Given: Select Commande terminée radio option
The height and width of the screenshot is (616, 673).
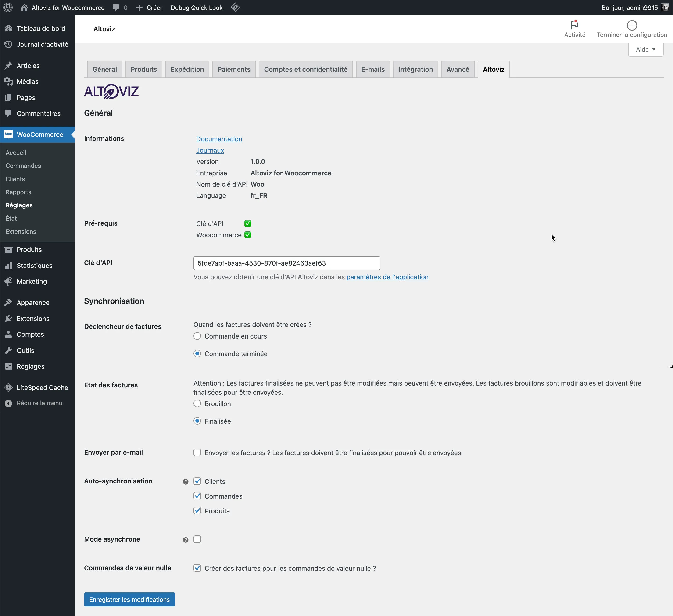Looking at the screenshot, I should (x=197, y=354).
